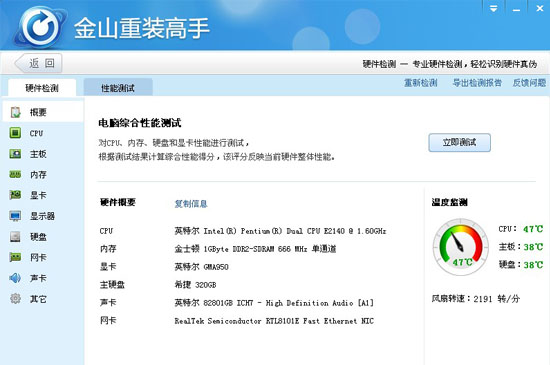The image size is (550, 365).
Task: Open the 反馈问题 link
Action: [x=529, y=83]
